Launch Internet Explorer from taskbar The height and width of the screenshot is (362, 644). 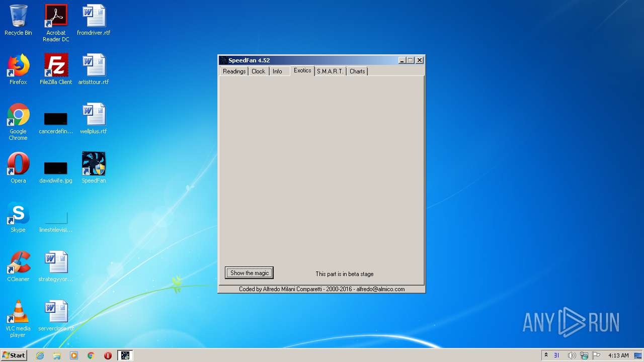(x=40, y=355)
